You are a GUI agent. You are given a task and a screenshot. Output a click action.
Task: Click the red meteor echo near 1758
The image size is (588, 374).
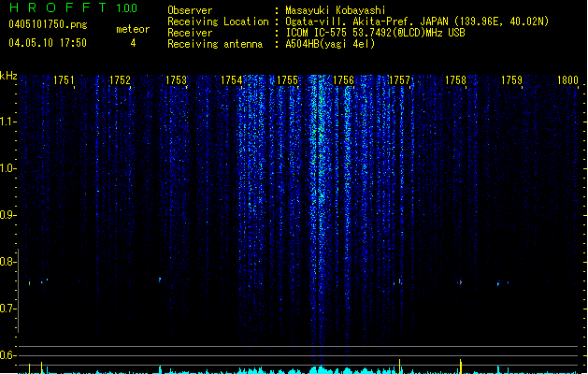pos(460,282)
